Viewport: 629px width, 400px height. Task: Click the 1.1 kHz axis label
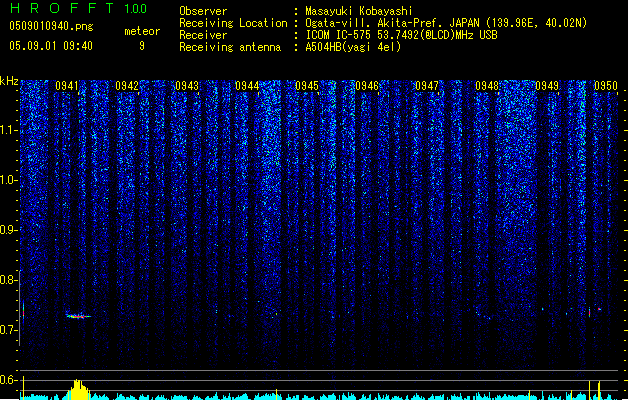click(9, 130)
